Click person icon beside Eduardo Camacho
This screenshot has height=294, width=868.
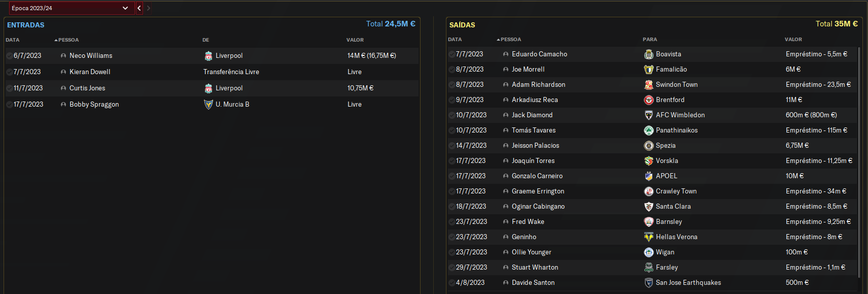[506, 54]
